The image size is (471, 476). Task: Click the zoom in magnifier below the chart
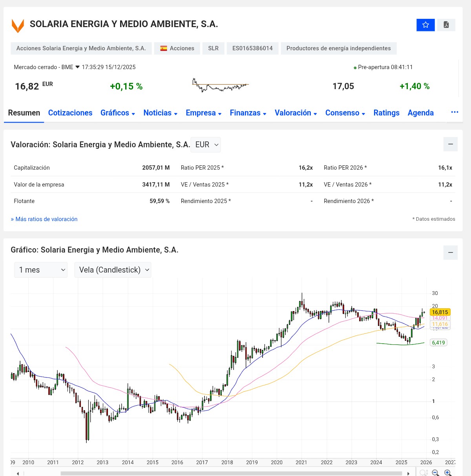coord(448,472)
